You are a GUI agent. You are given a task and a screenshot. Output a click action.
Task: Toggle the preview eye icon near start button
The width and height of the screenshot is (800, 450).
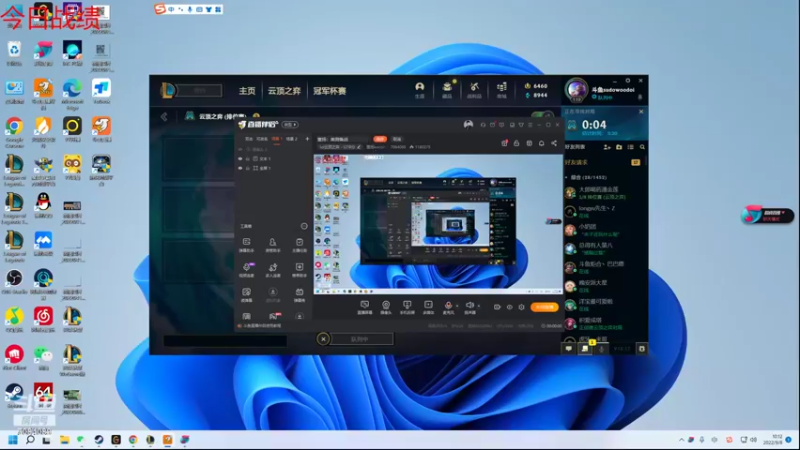(x=509, y=307)
